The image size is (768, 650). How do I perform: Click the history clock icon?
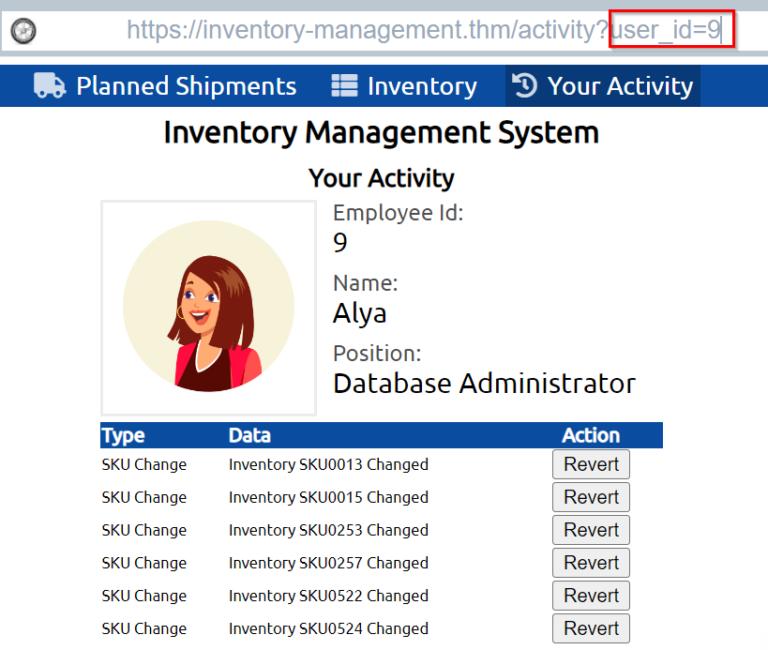[x=525, y=86]
